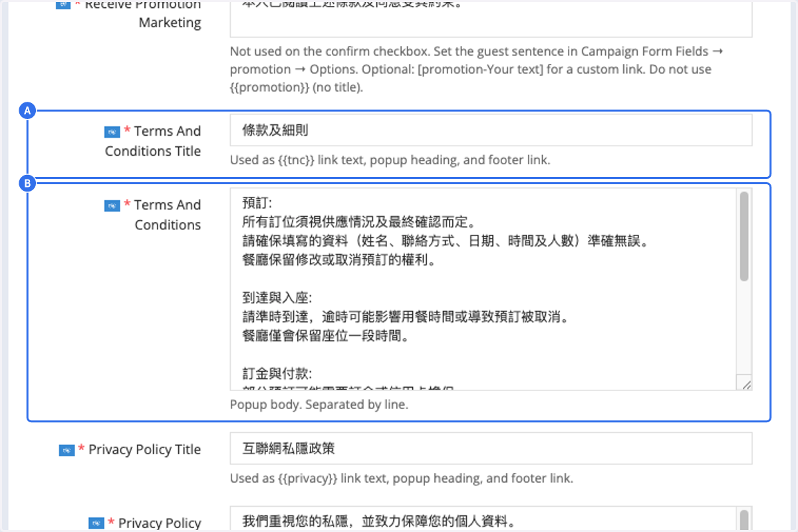Viewport: 798px width, 532px height.
Task: Click the text '到達與入座:' in the textarea
Action: [x=277, y=298]
